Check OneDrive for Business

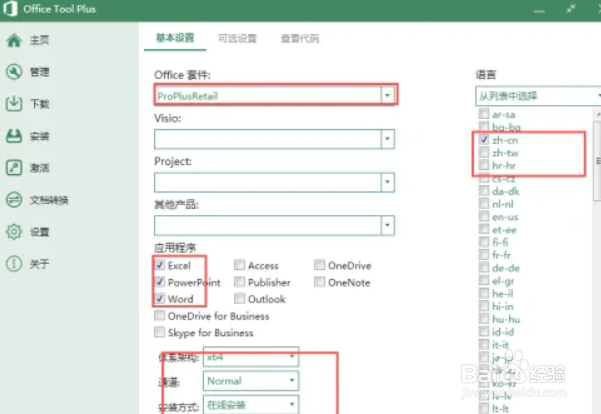[x=159, y=315]
